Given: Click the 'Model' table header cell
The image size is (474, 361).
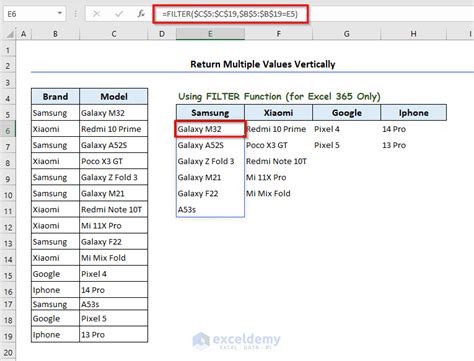Looking at the screenshot, I should pos(114,97).
